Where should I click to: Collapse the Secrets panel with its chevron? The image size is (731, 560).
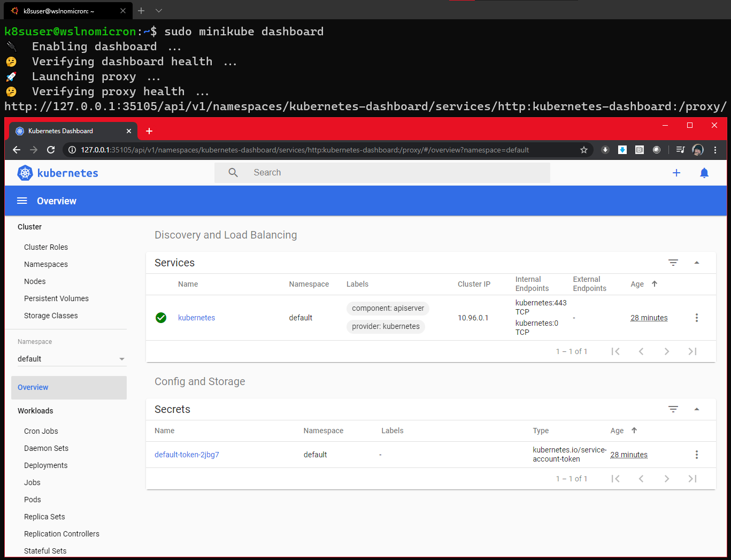696,409
